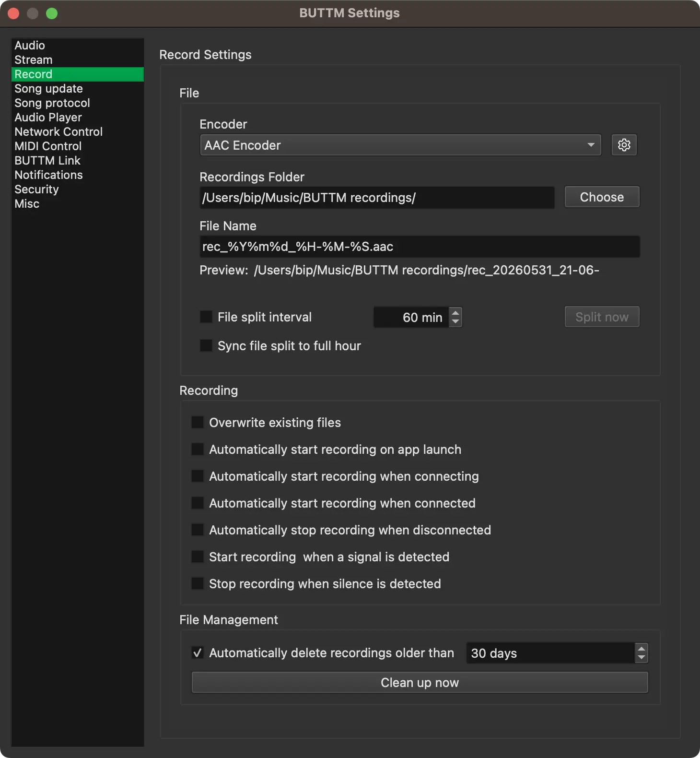Select the highlighted Record sidebar item

78,74
